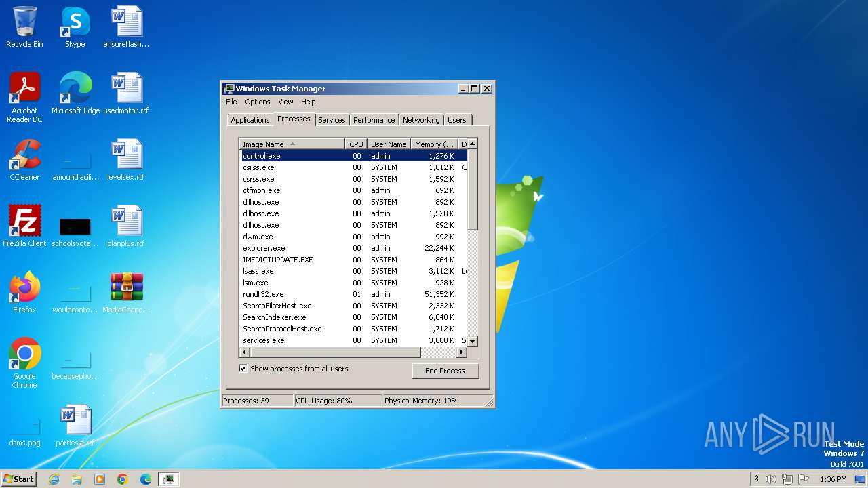Click the horizontal scroll-left arrow
Viewport: 868px width, 488px height.
click(x=244, y=352)
